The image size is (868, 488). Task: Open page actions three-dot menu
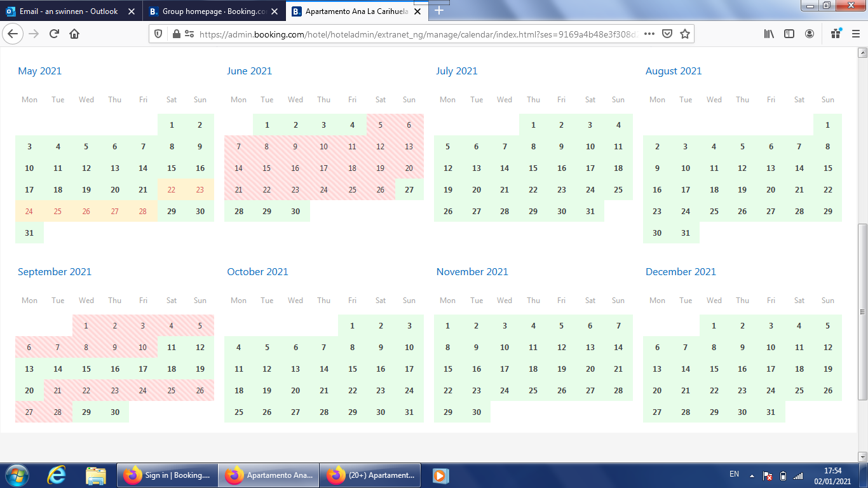coord(649,34)
